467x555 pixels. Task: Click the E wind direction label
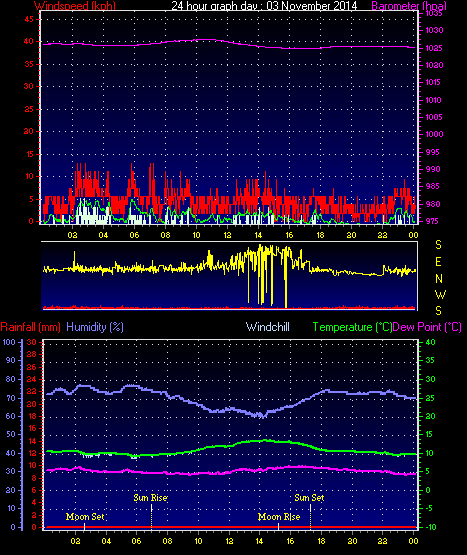pyautogui.click(x=438, y=262)
